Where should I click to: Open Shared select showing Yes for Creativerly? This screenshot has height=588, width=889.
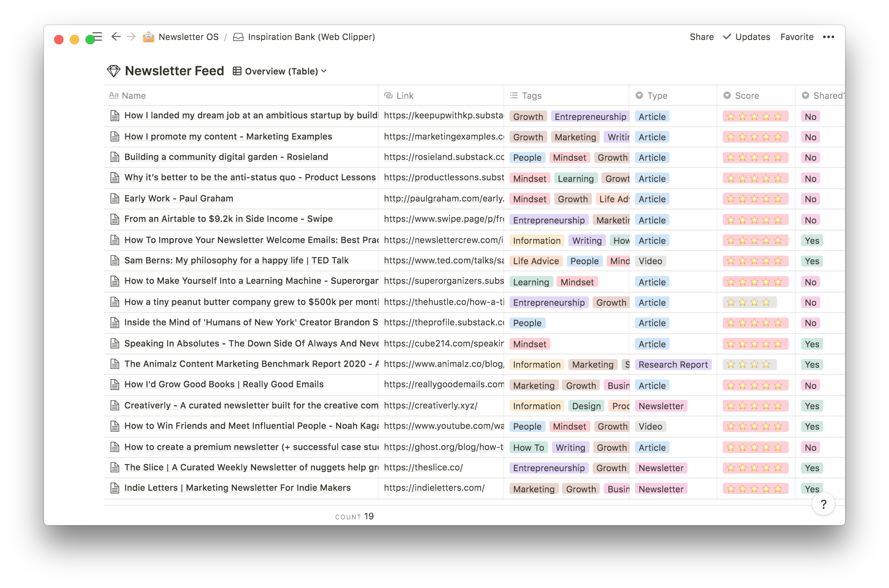[x=812, y=406]
